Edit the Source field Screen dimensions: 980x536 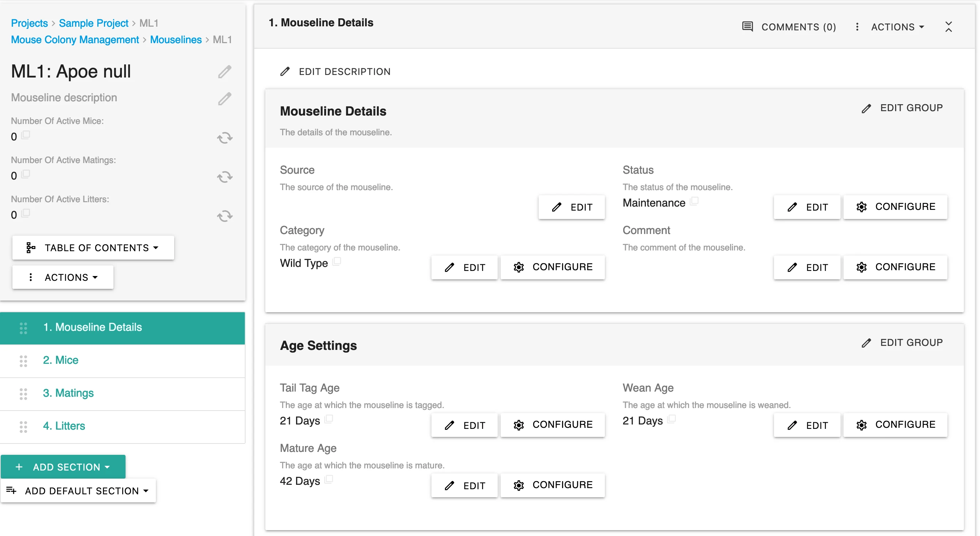pyautogui.click(x=571, y=207)
